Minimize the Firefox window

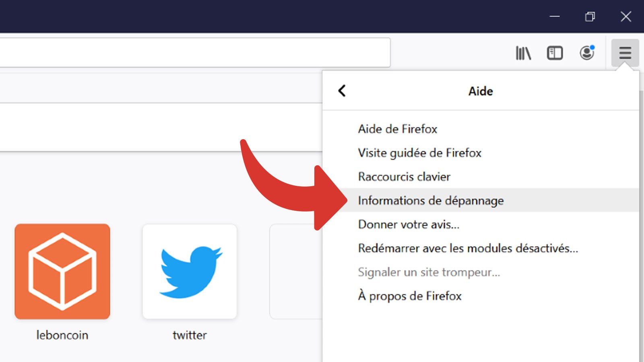click(x=555, y=16)
